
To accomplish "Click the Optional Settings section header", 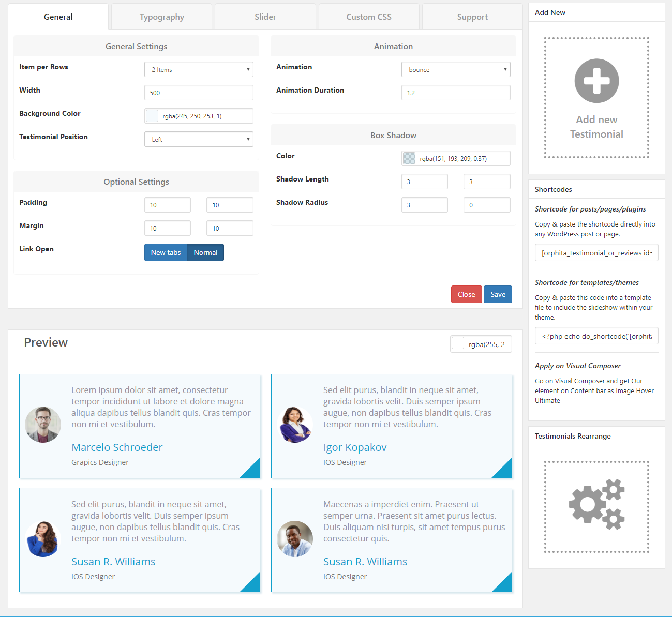I will [x=136, y=182].
